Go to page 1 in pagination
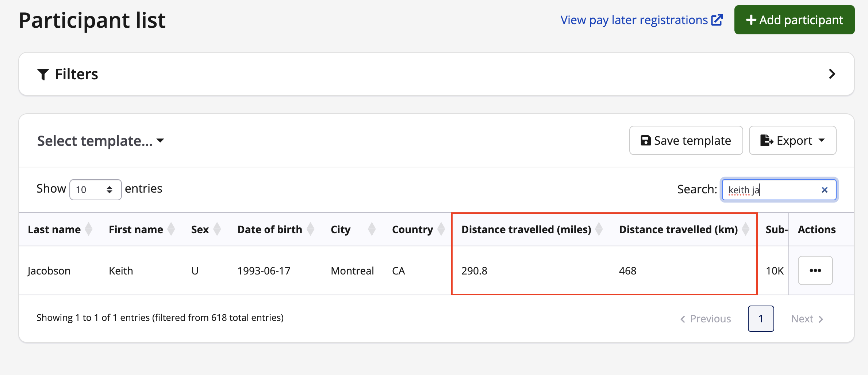Screen dimensions: 868x375 click(x=761, y=319)
